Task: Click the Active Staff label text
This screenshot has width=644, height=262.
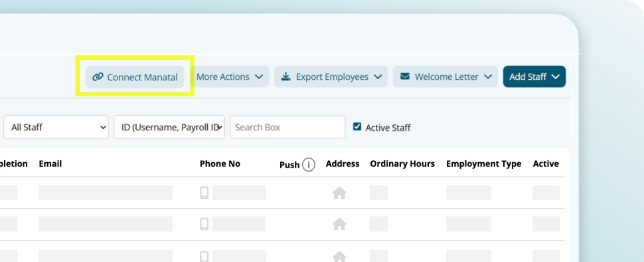Action: (388, 128)
